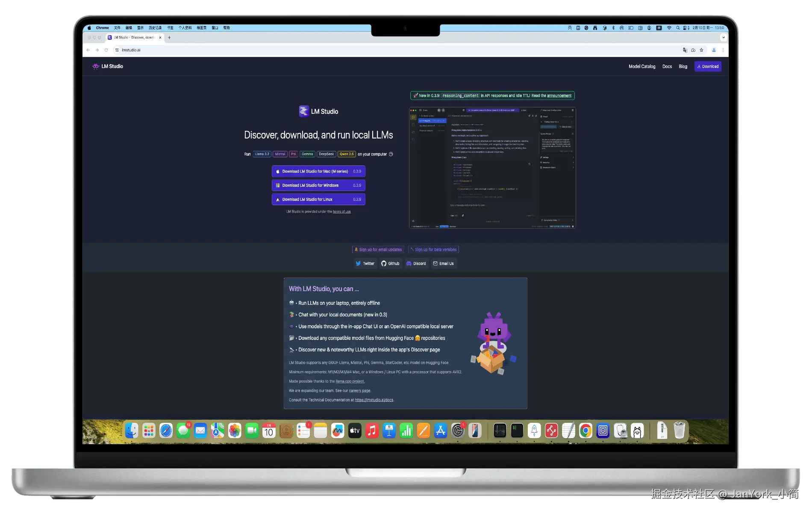Click the Bluetooth menu bar icon
Image resolution: width=812 pixels, height=513 pixels.
click(x=613, y=28)
